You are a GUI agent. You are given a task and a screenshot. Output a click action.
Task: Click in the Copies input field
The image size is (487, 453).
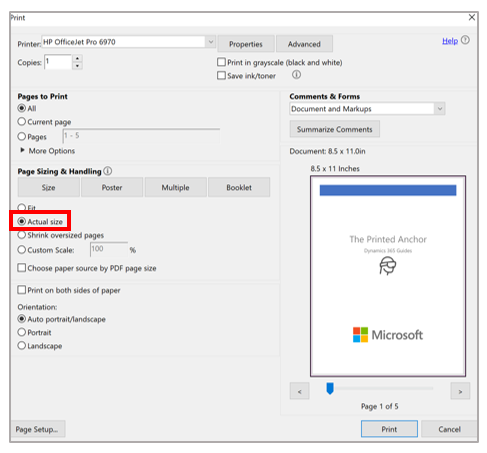tap(58, 62)
